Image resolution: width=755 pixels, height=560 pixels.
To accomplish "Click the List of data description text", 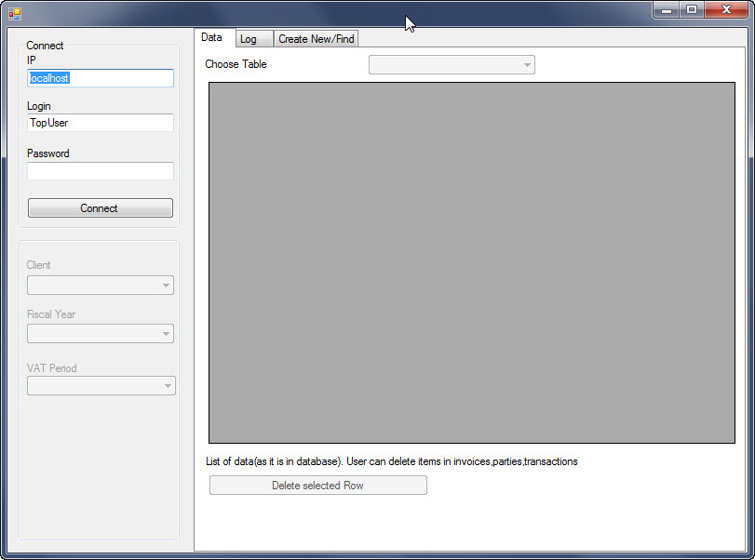I will click(391, 461).
